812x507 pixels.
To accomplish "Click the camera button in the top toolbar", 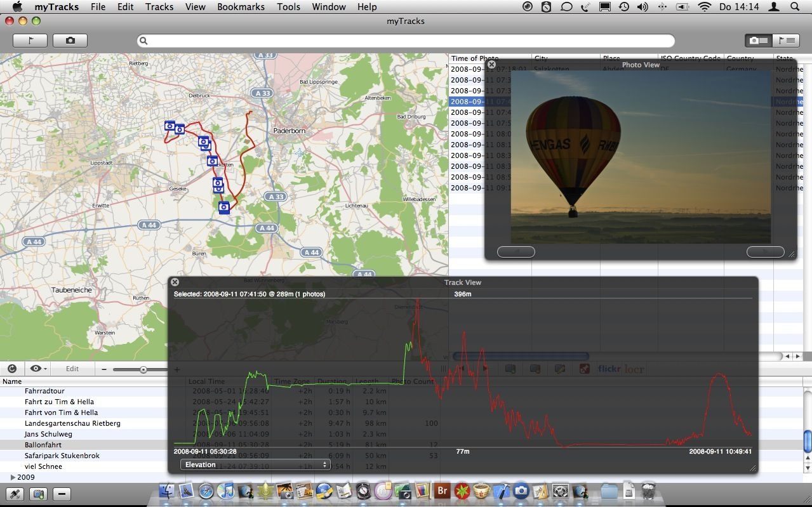I will click(70, 41).
